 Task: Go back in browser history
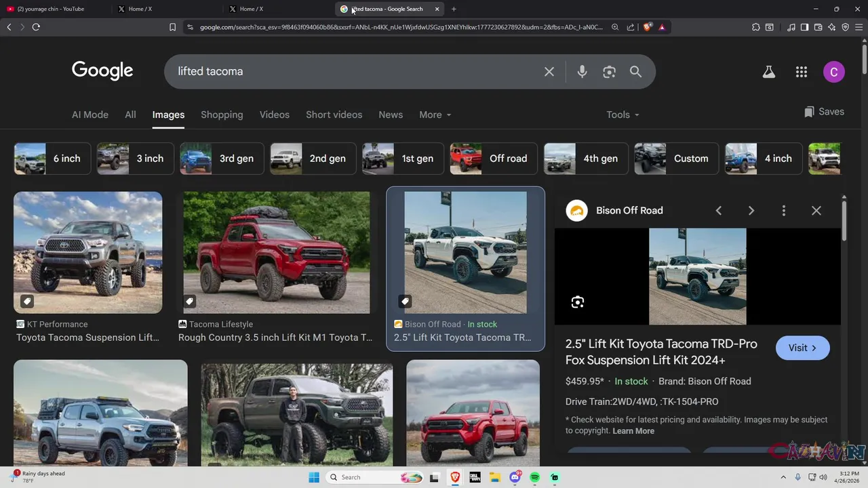pyautogui.click(x=9, y=27)
